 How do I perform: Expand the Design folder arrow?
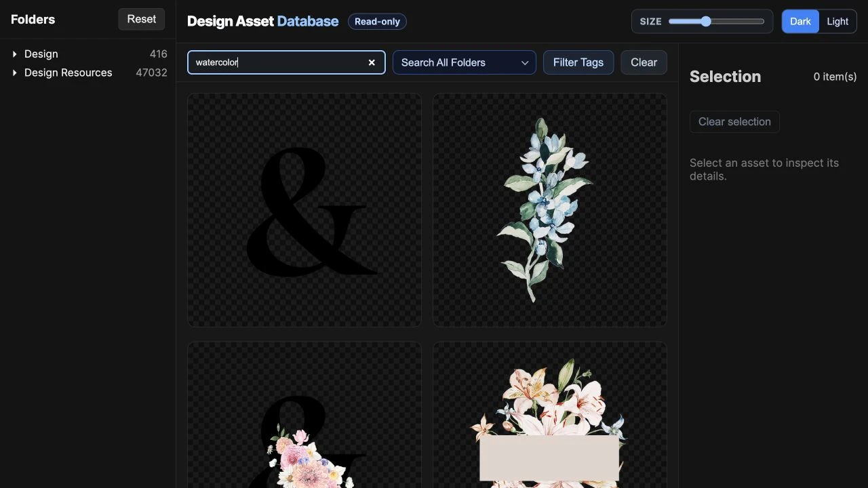pyautogui.click(x=15, y=54)
